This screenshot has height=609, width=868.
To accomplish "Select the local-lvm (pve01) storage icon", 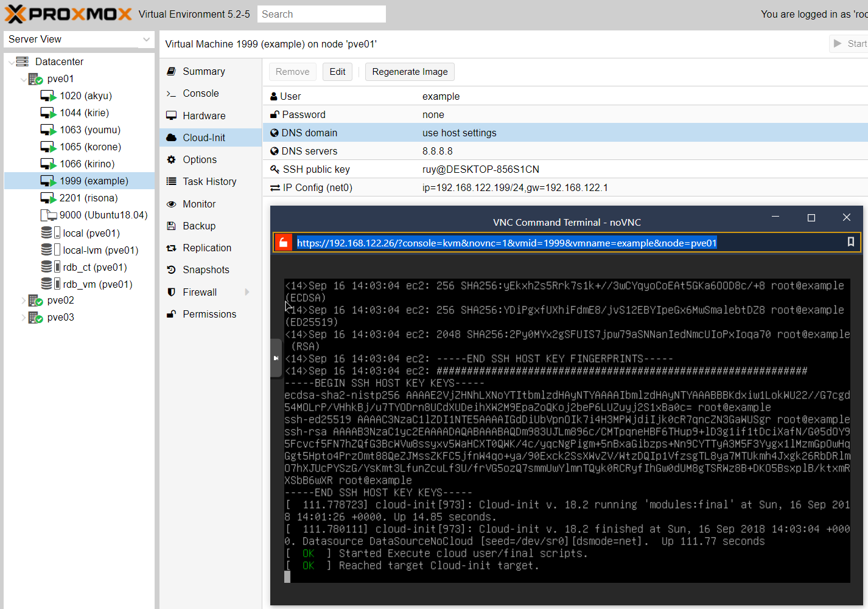I will click(46, 250).
